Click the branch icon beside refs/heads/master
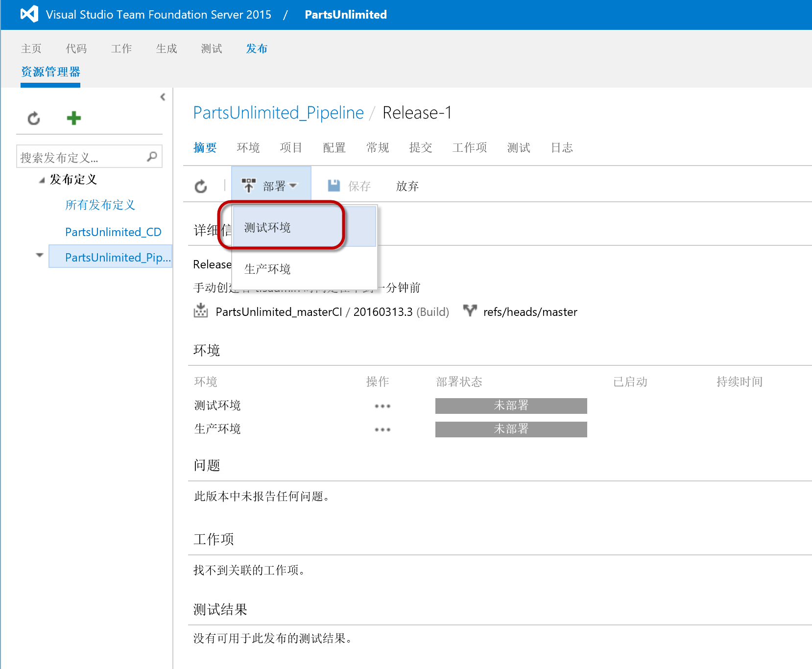The image size is (812, 669). click(x=470, y=311)
